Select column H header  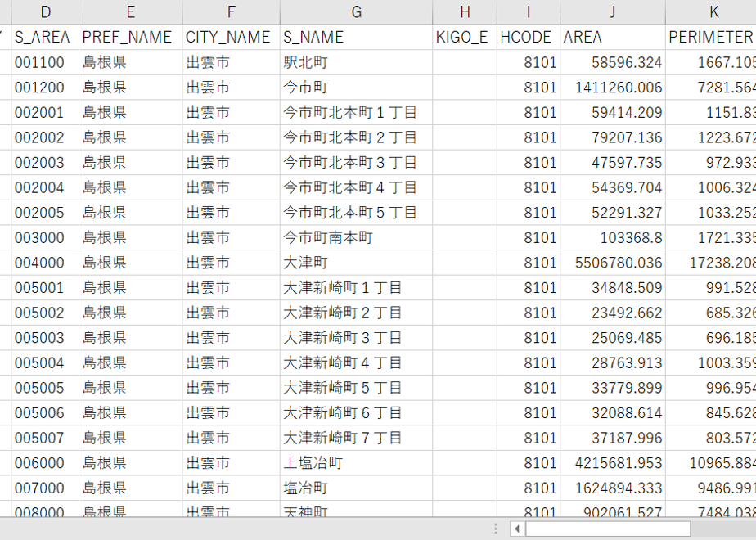[465, 12]
